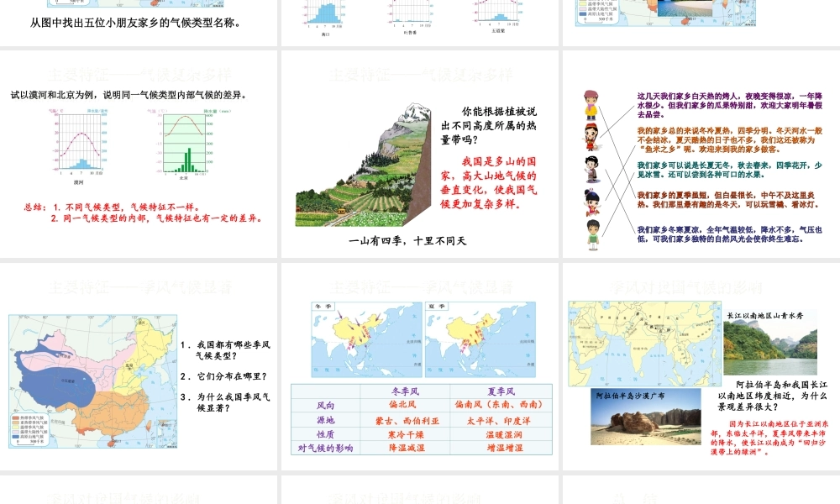
Task: Click red paragraph '我们家乡的夏季虽短'
Action: (x=727, y=200)
